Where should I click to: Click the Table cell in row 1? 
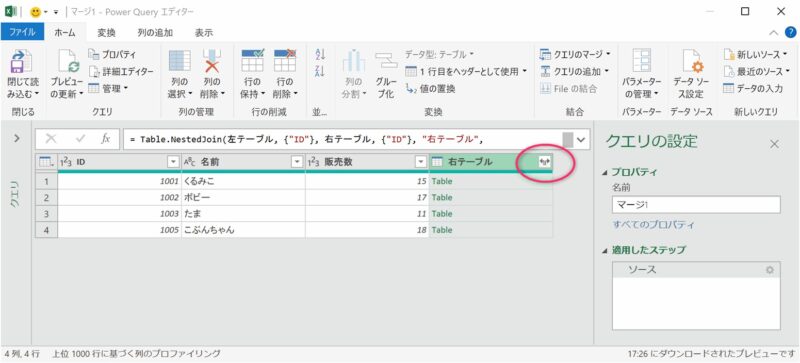coord(491,181)
